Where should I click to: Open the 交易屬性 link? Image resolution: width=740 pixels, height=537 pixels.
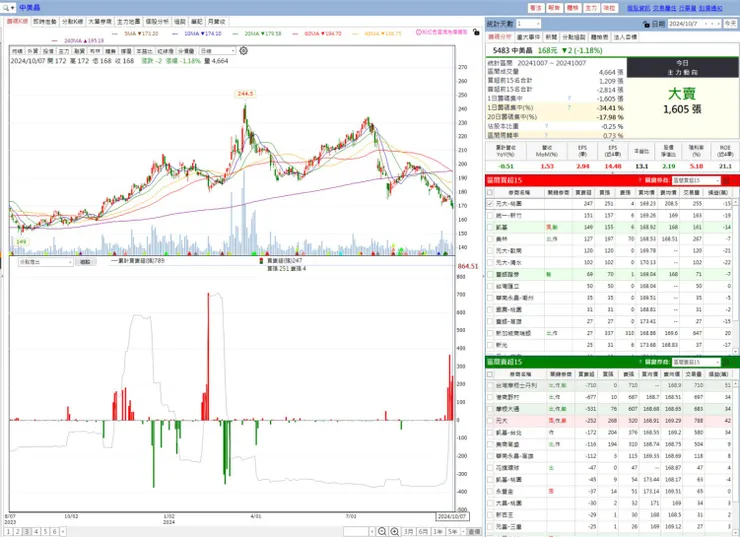(664, 8)
